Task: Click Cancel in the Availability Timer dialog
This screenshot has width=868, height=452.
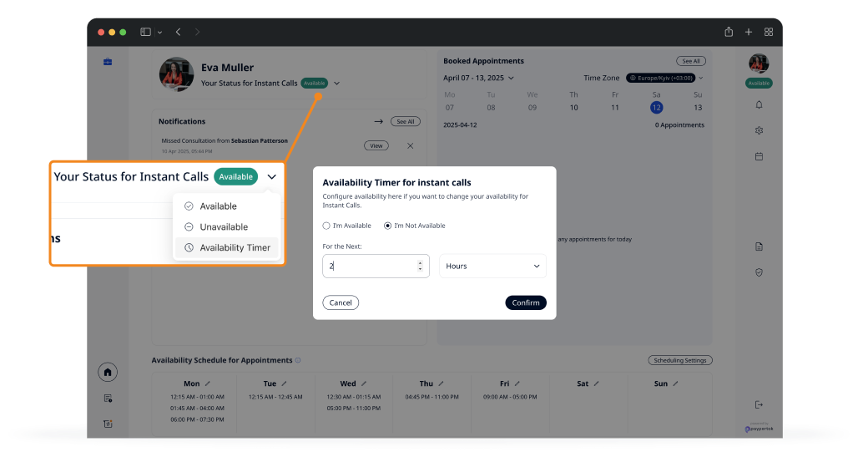Action: (x=341, y=302)
